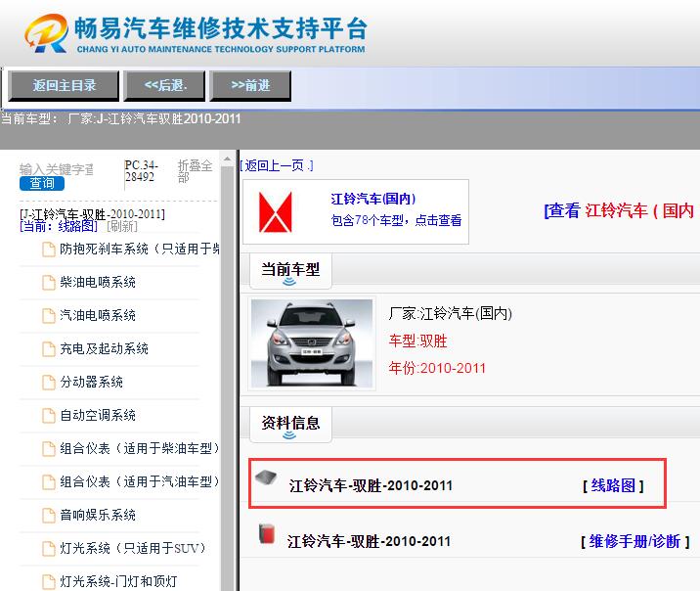Click text 厂家:江铃汽车(国内)
700x591 pixels.
450,313
